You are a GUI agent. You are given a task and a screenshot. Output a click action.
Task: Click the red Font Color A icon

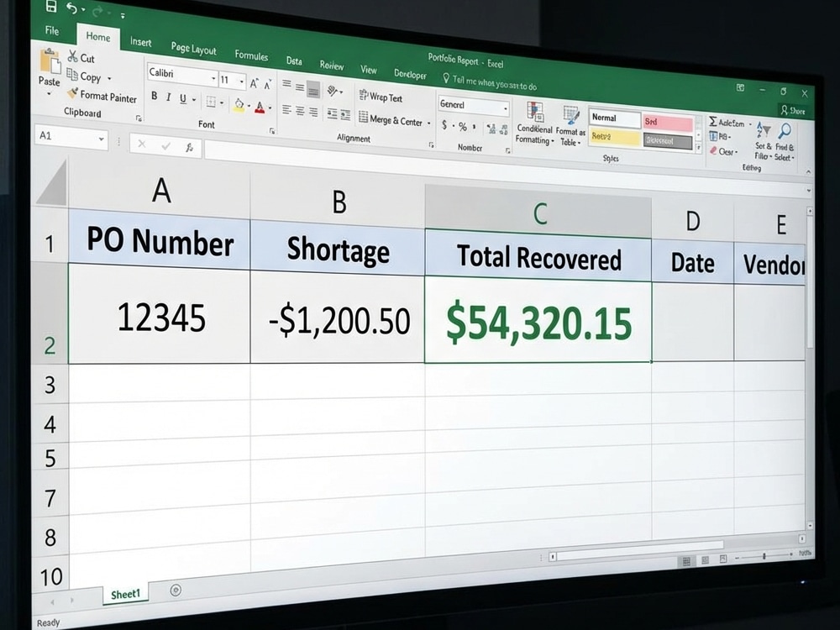coord(260,108)
